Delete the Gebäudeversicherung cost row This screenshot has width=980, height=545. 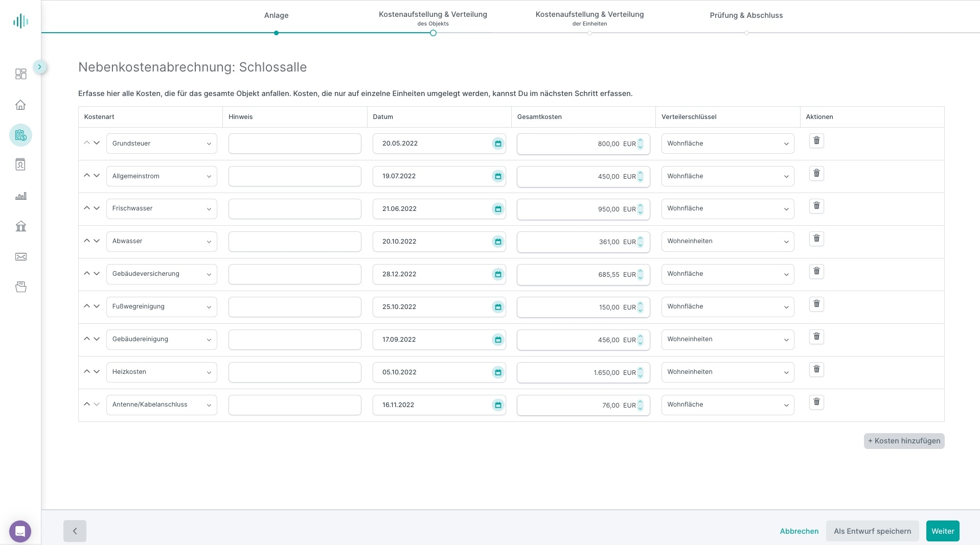(x=816, y=271)
